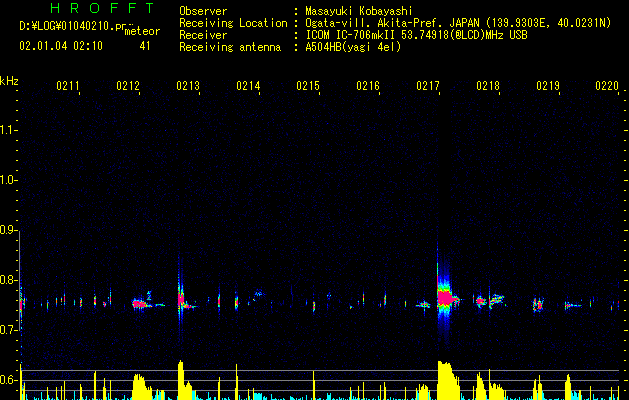
Task: Click the 'Receiving antenna' label
Action: (x=230, y=47)
